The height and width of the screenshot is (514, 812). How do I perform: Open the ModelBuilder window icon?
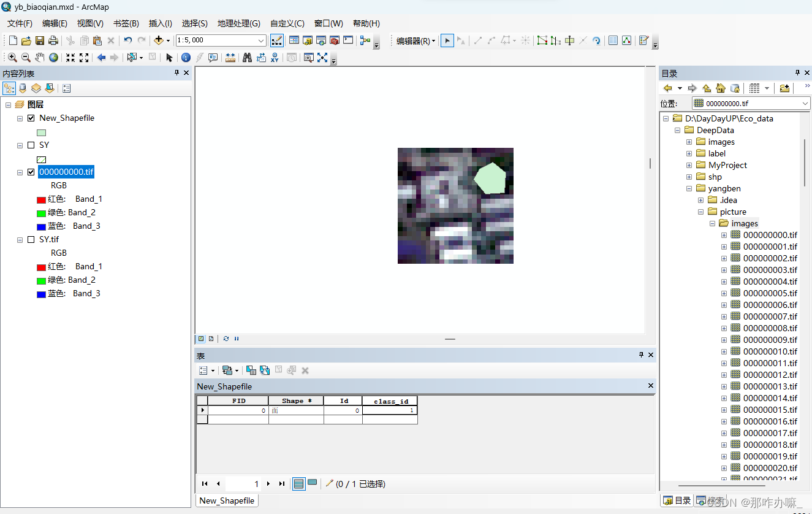365,40
